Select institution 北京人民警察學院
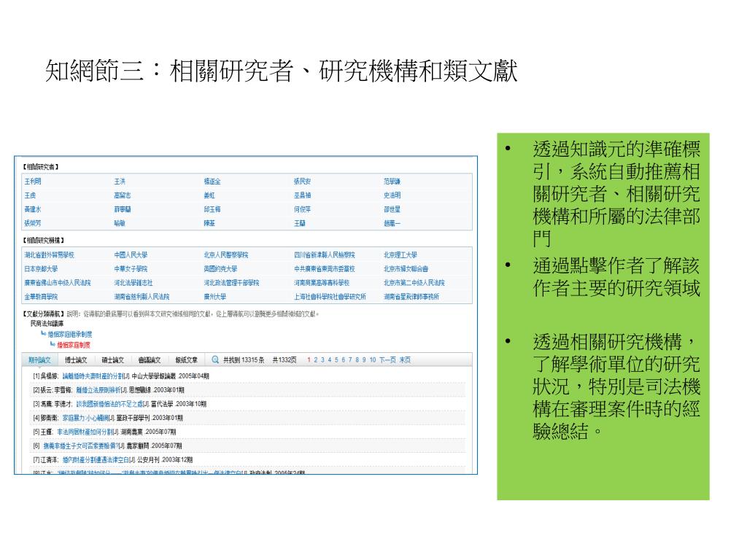The image size is (747, 560). [x=226, y=254]
